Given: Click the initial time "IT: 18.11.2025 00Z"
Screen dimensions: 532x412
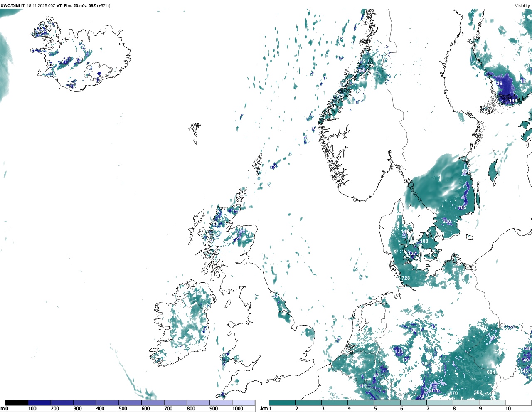Looking at the screenshot, I should (38, 6).
